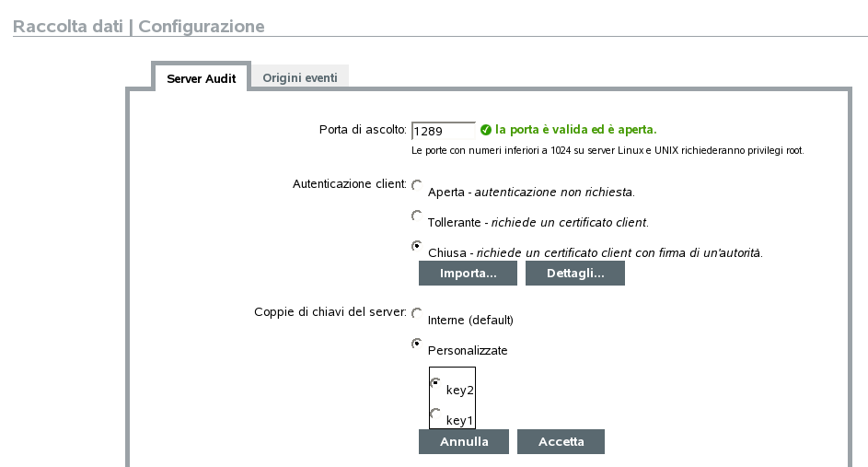
Task: Choose Interne (default) server key pairs
Action: pos(416,313)
